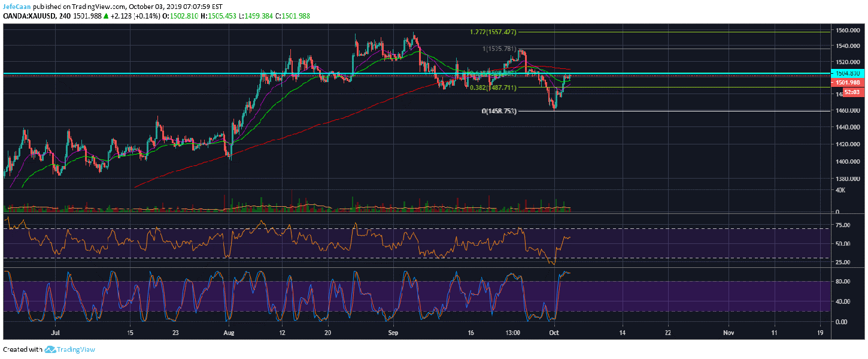Screen dimensions: 868x359
Task: Click the stochastic 80.00 axis label
Action: click(843, 281)
